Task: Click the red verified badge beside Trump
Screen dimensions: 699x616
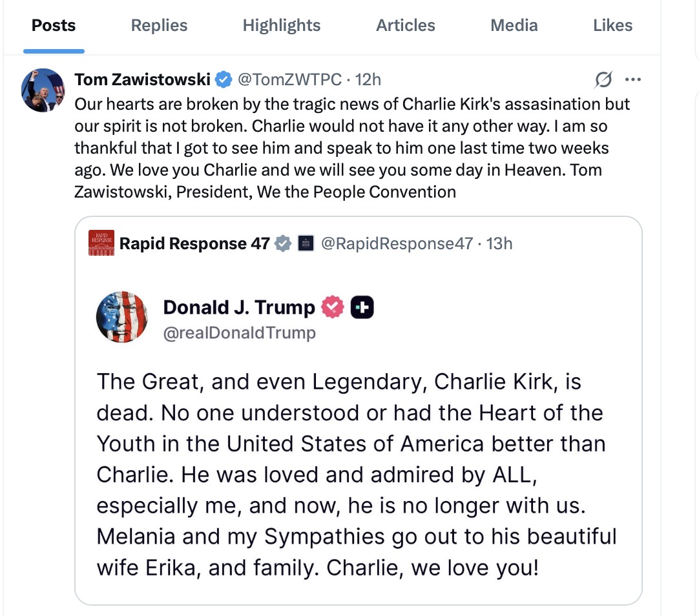Action: pos(333,307)
